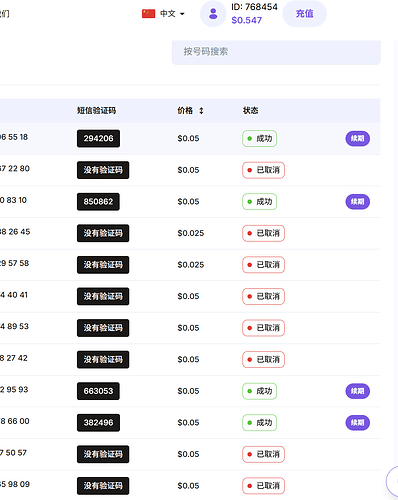Click the account balance $0.547
Screen dimensions: 398x500
(247, 20)
